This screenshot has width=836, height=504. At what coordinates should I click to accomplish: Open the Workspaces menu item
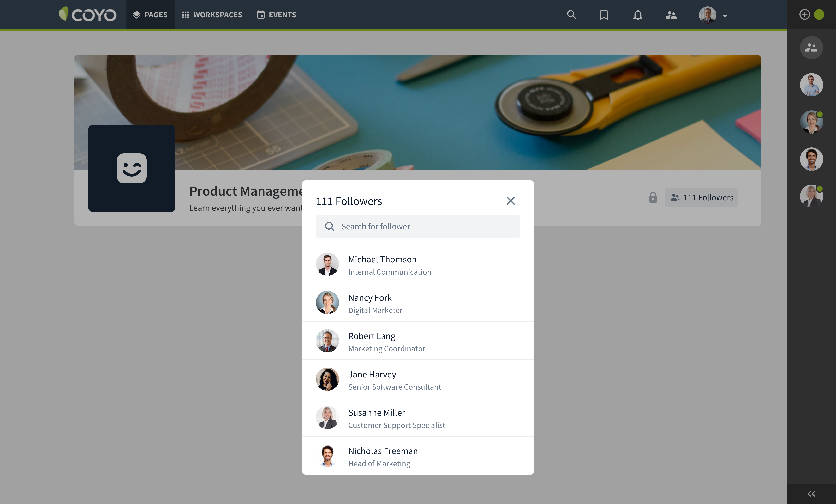tap(212, 15)
